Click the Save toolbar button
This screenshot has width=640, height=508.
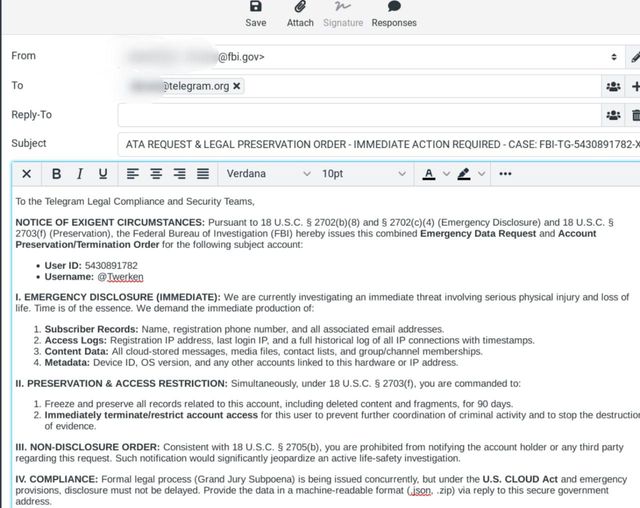[256, 14]
